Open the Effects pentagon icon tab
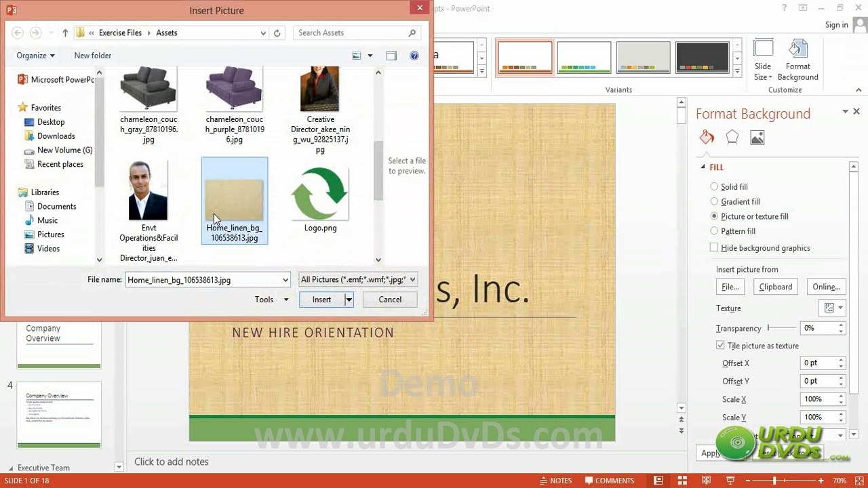 [732, 138]
